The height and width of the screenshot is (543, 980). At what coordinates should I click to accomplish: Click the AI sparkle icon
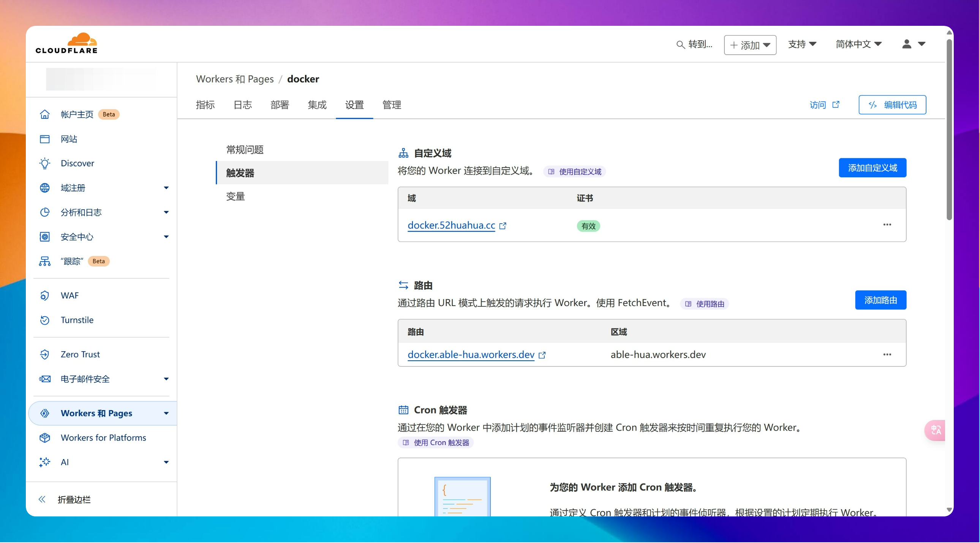44,462
